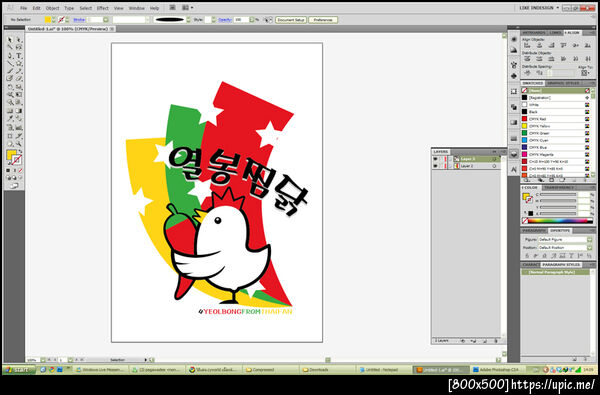Click the Layers icon in the panel dock
600x395 pixels.
click(x=514, y=154)
